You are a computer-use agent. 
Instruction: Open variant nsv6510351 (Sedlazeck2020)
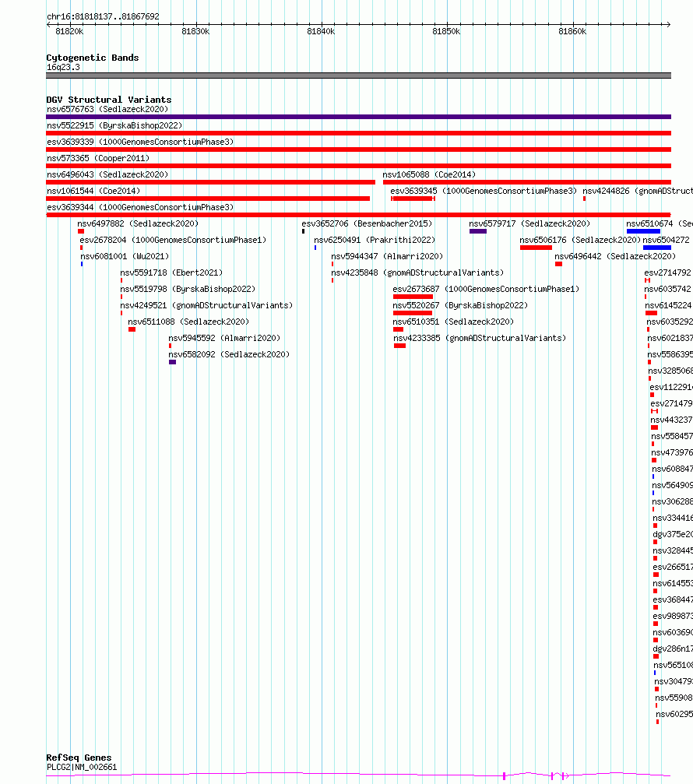point(453,322)
